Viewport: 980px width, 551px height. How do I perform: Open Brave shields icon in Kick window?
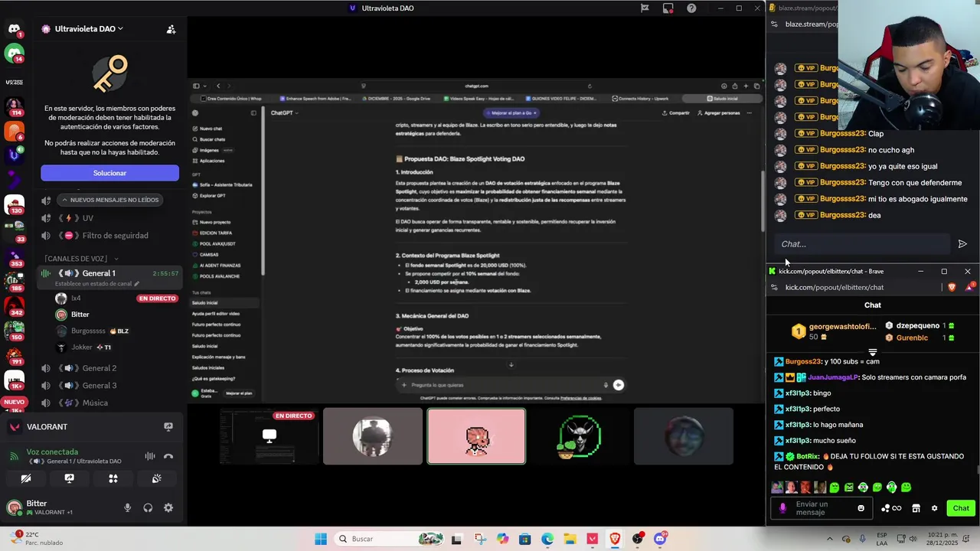pos(952,287)
